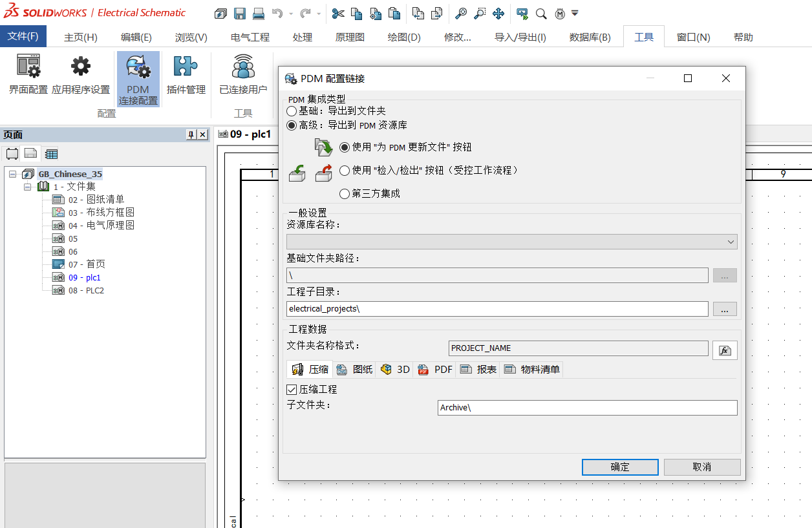
Task: Open 应用程序设置 gear icon
Action: coord(81,76)
